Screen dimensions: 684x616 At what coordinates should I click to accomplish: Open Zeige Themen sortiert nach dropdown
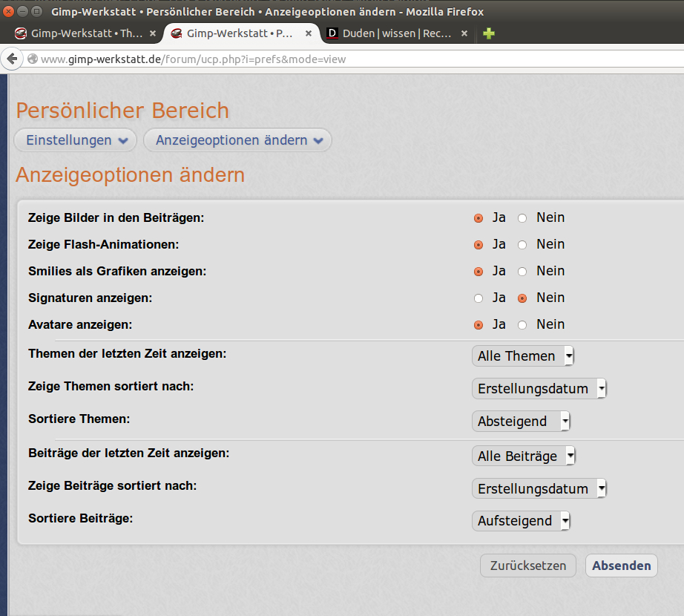(x=539, y=388)
